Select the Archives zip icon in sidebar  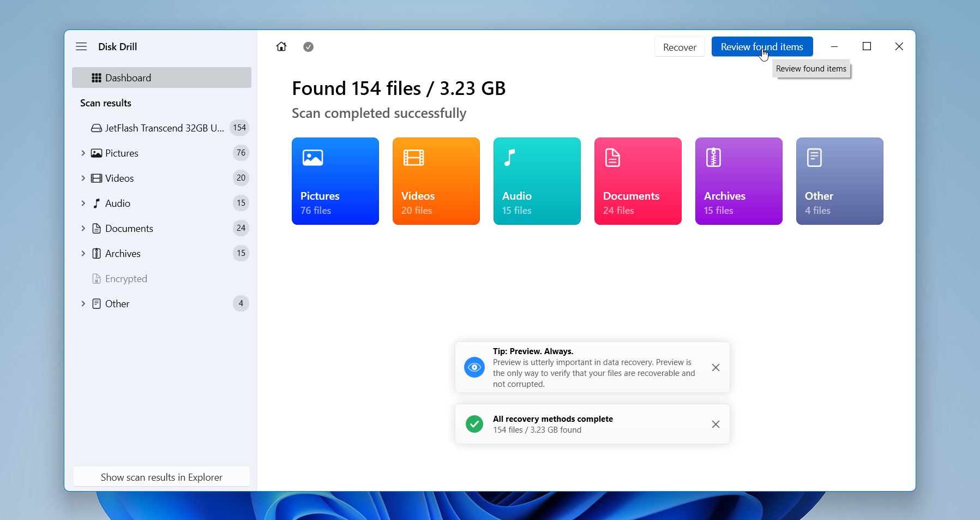coord(97,254)
